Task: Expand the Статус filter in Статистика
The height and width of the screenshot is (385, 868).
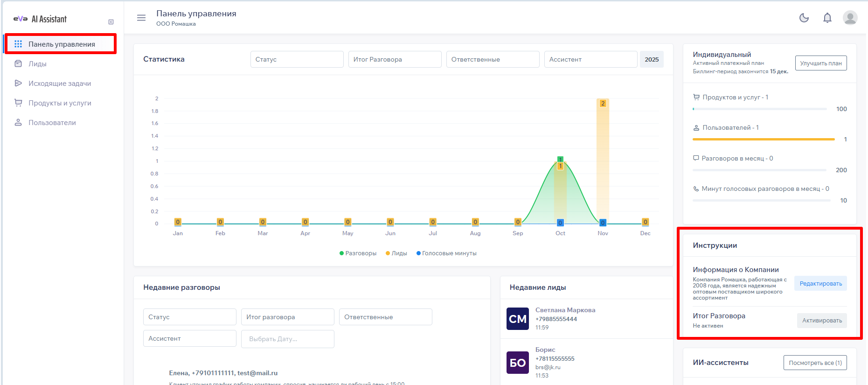Action: (x=297, y=59)
